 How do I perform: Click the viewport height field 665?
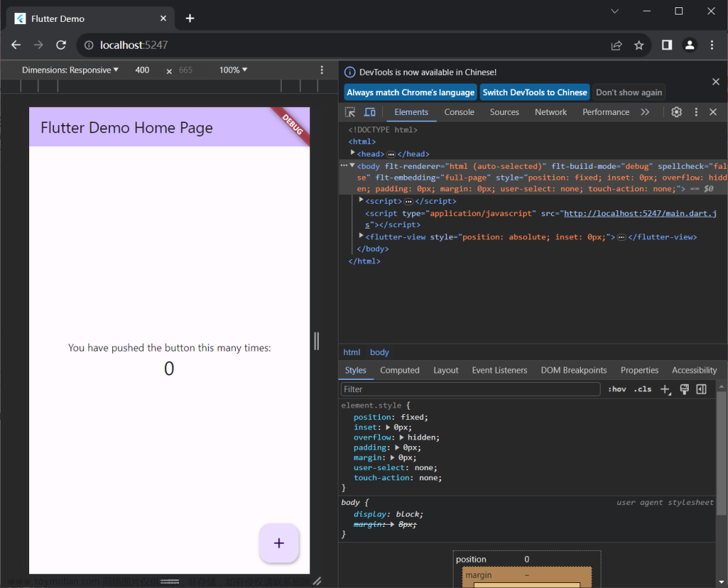point(185,70)
